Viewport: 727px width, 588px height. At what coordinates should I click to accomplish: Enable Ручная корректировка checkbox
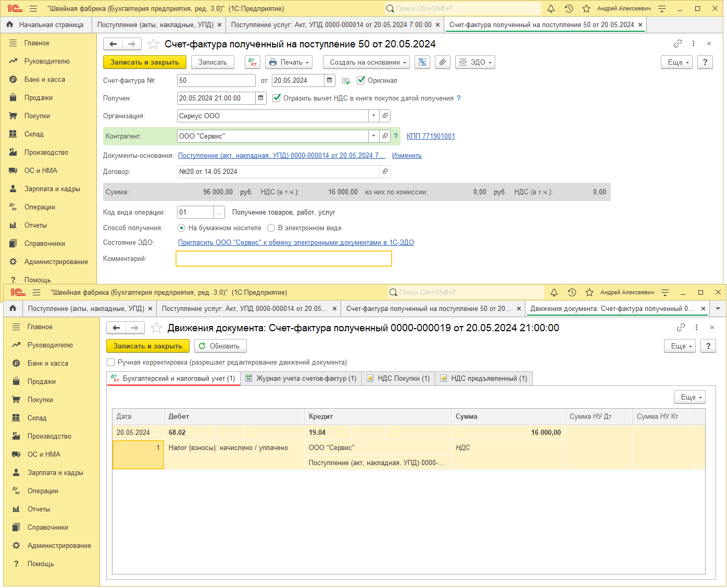point(110,362)
